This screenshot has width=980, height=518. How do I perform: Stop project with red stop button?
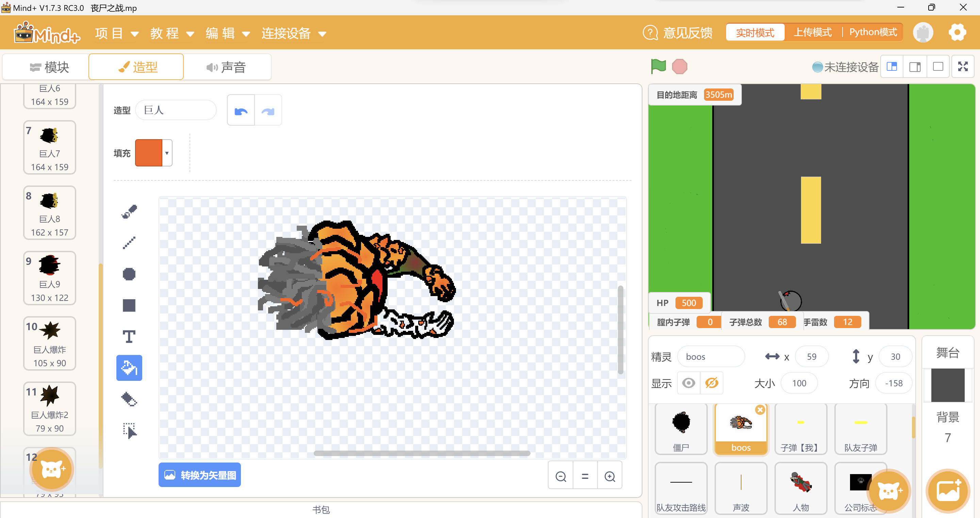click(680, 67)
